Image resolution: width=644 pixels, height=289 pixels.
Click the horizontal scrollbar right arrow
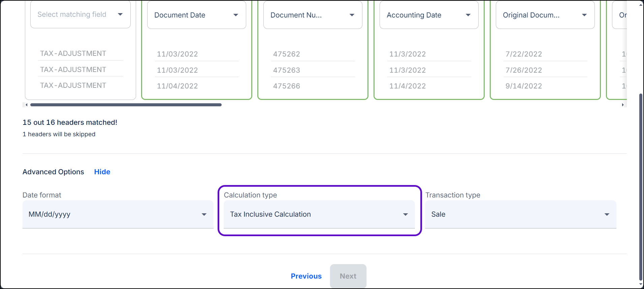pos(623,105)
